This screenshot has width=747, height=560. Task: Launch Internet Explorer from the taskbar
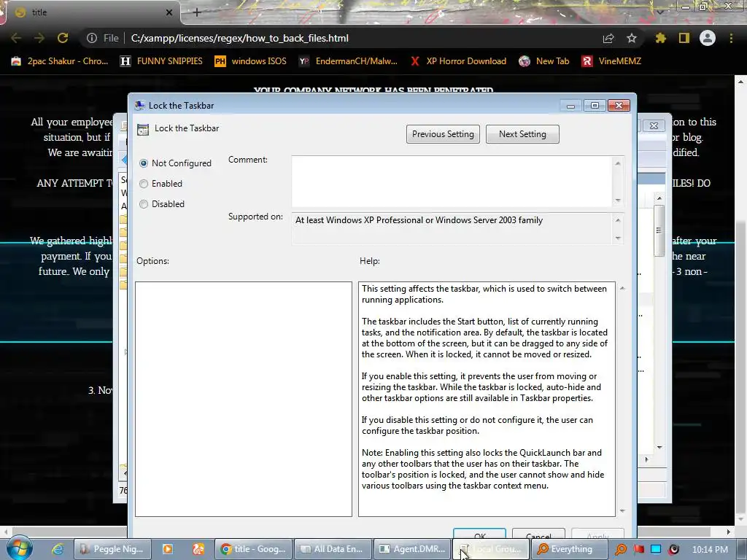[x=58, y=549]
